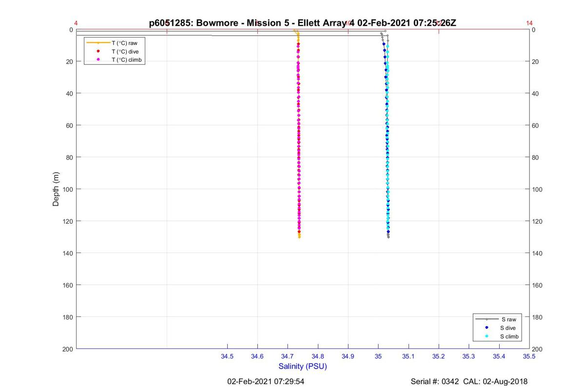Image resolution: width=585 pixels, height=392 pixels.
Task: Click the plot title starting 'p6051285: Bowmore'
Action: coord(303,23)
